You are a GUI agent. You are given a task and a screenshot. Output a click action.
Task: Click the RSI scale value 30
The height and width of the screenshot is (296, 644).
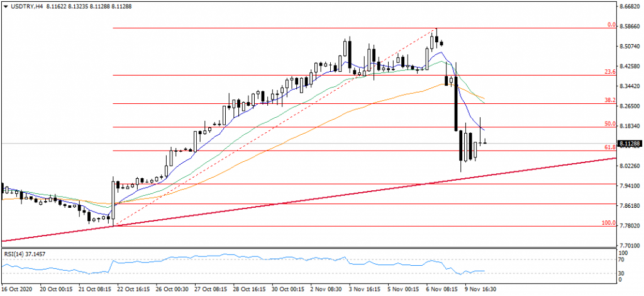[622, 272]
